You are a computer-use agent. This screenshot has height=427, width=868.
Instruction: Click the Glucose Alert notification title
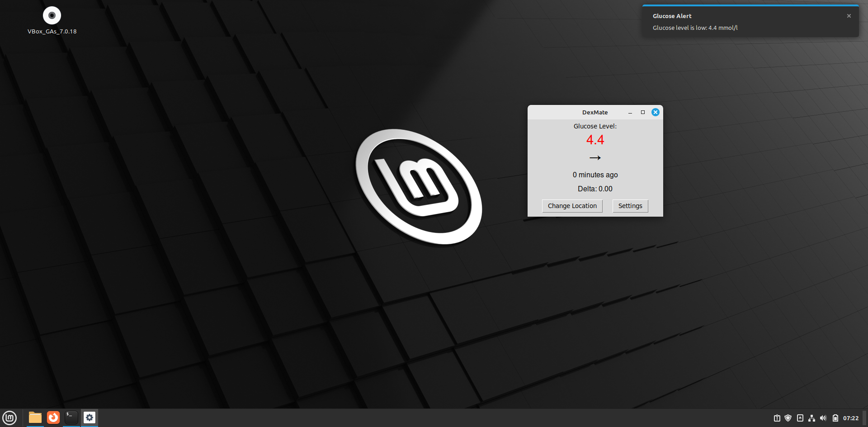coord(672,16)
